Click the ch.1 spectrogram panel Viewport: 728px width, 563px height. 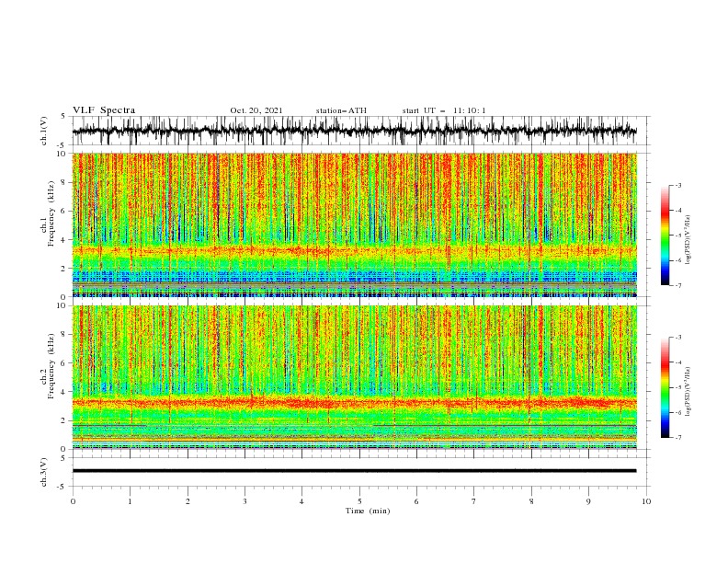[x=355, y=224]
